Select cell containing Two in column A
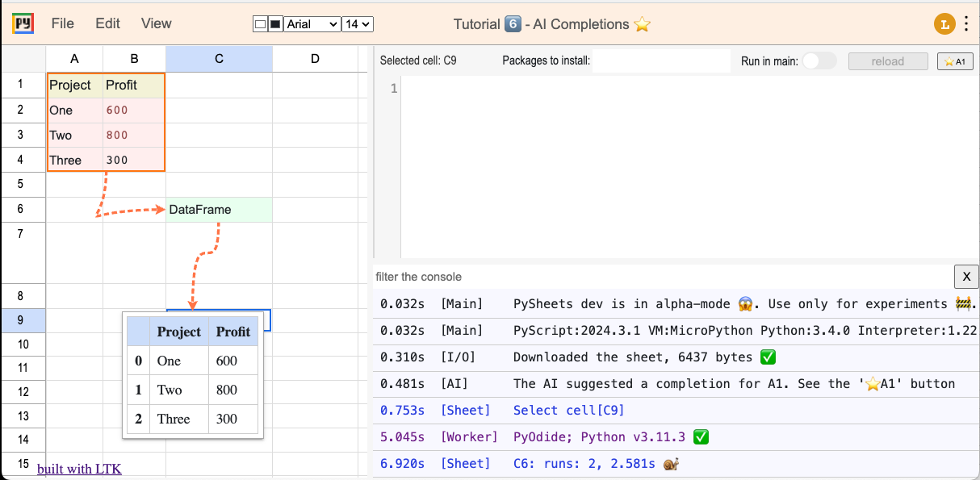 coord(75,135)
